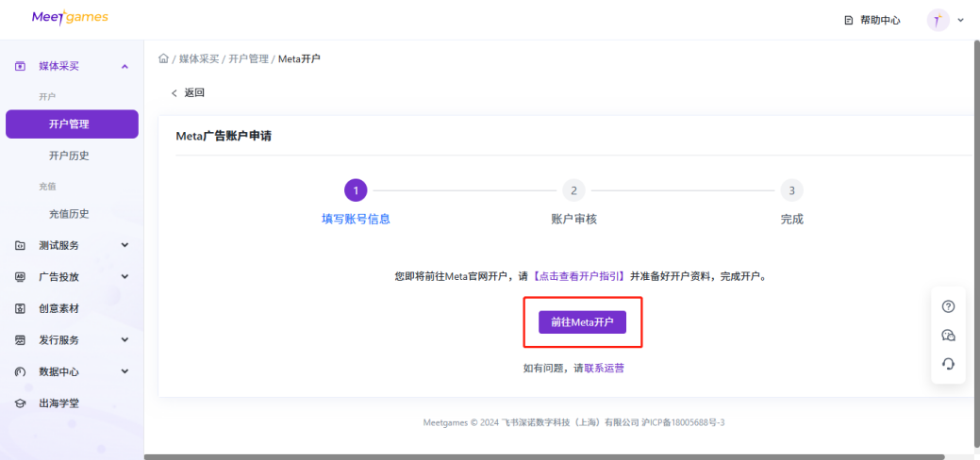The height and width of the screenshot is (460, 980).
Task: Open the 点击查看开户指引 link
Action: 579,277
